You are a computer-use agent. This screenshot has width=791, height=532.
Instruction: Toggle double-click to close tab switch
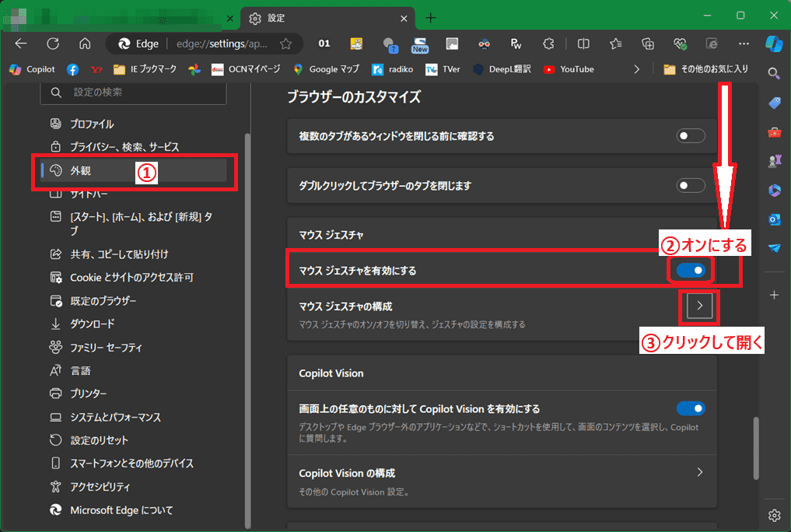pos(691,186)
